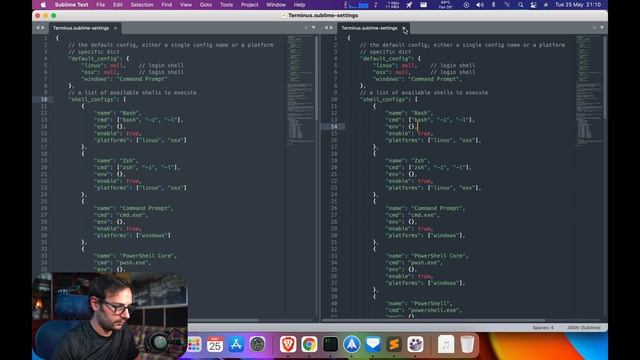Open the Goto menu
The width and height of the screenshot is (640, 360).
point(206,5)
